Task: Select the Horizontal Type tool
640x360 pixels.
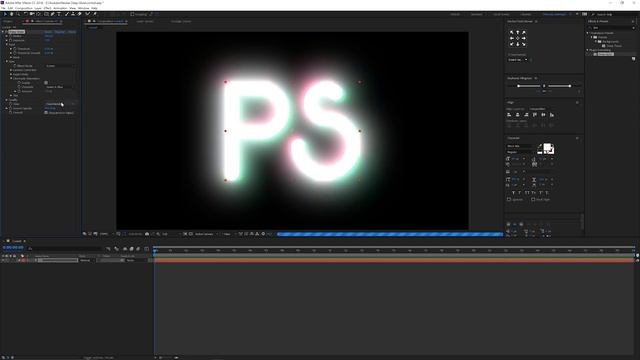Action: (x=59, y=14)
